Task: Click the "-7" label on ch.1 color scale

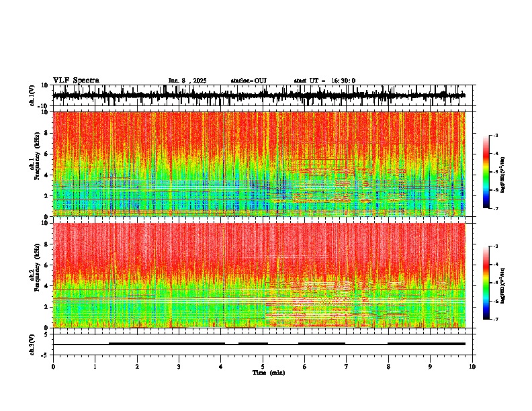Action: pyautogui.click(x=496, y=208)
